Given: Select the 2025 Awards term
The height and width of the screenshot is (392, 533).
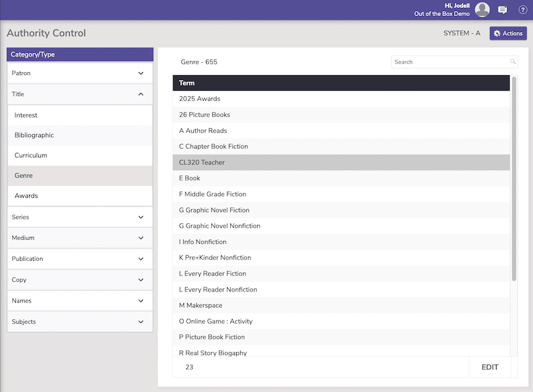Looking at the screenshot, I should click(200, 99).
